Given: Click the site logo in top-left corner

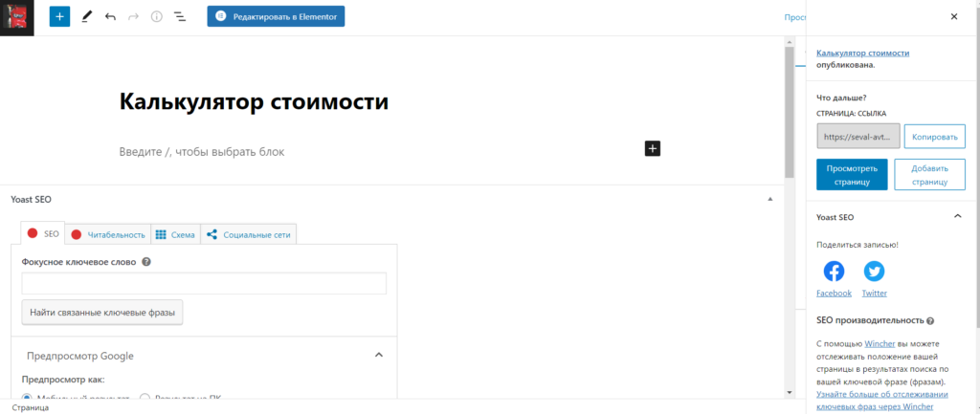Looking at the screenshot, I should click(17, 17).
